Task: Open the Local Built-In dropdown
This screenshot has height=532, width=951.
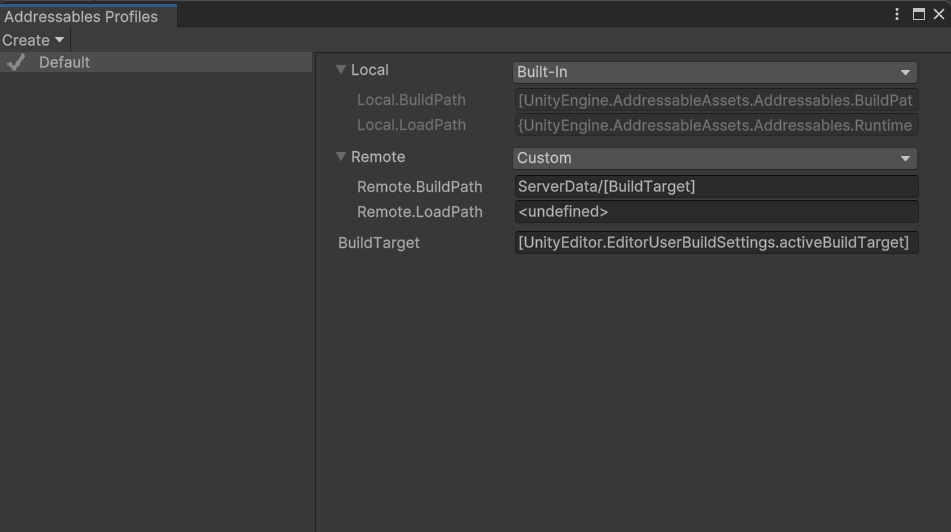Action: 715,72
